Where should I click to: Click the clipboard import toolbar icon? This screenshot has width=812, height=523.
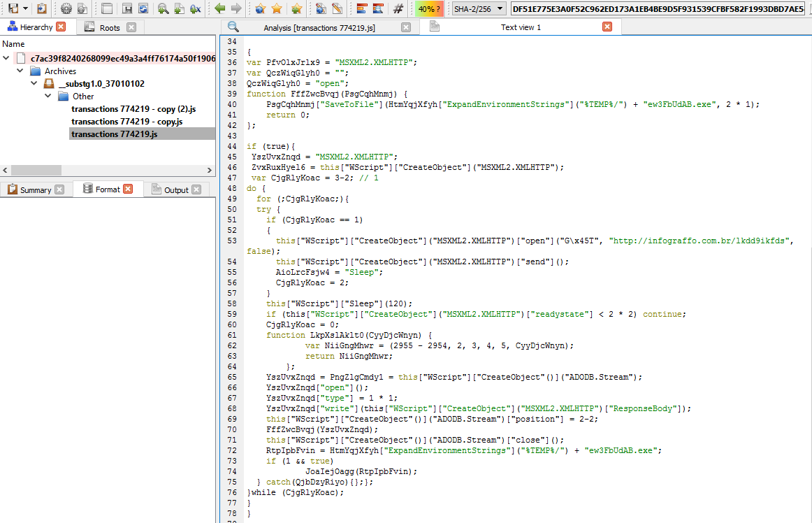coord(42,8)
